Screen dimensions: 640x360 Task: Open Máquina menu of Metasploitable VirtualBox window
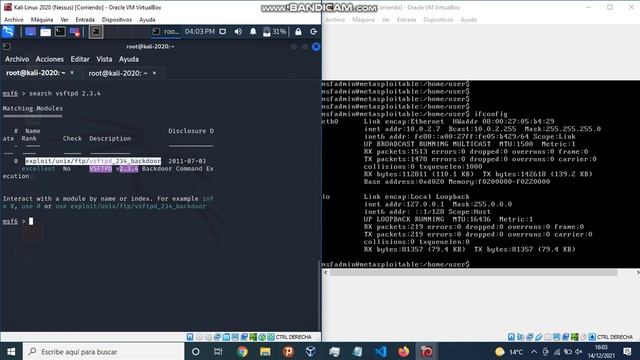click(x=363, y=20)
